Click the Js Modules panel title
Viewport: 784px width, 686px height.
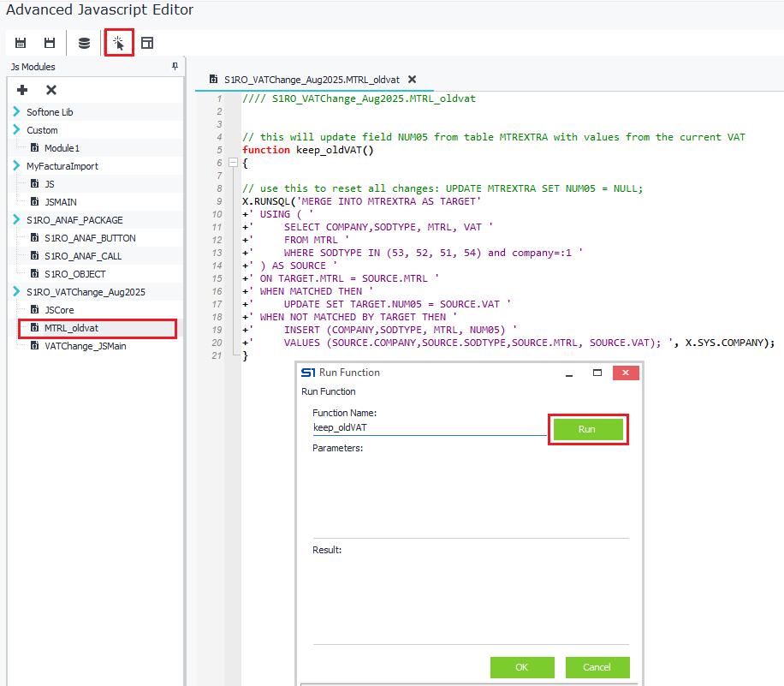(x=33, y=67)
